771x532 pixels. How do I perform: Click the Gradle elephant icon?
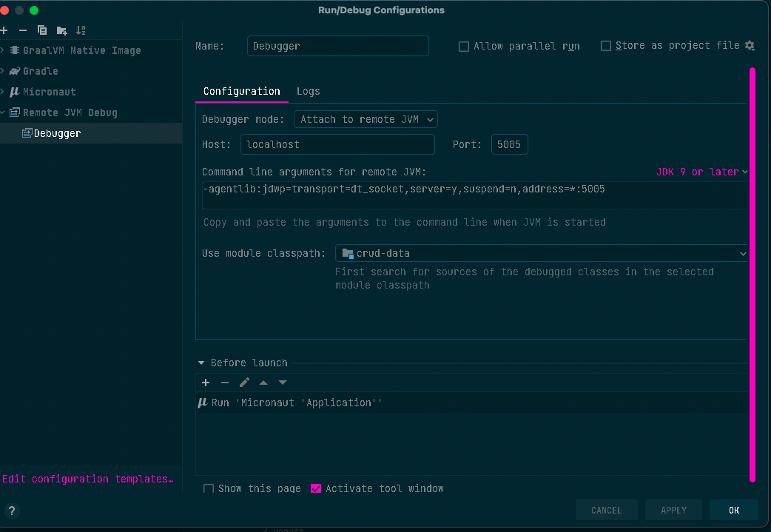point(15,71)
